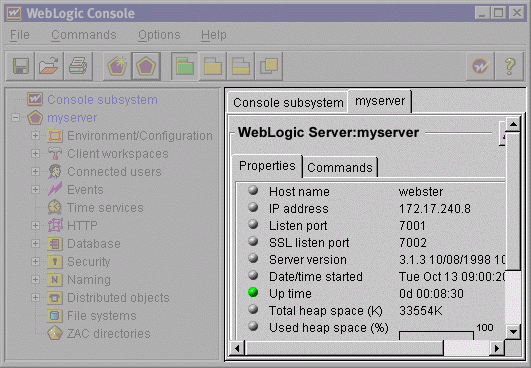Click the Connected users person icon

point(55,172)
